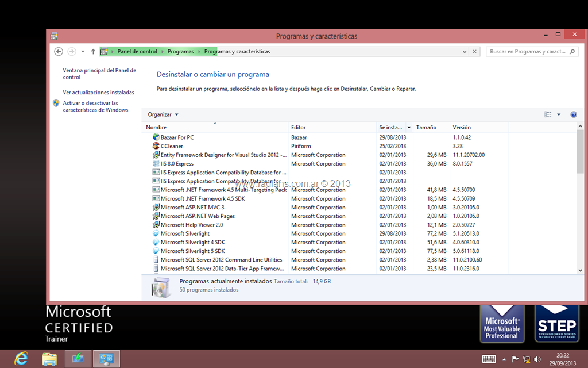
Task: Click the search magnifier icon
Action: coord(572,52)
